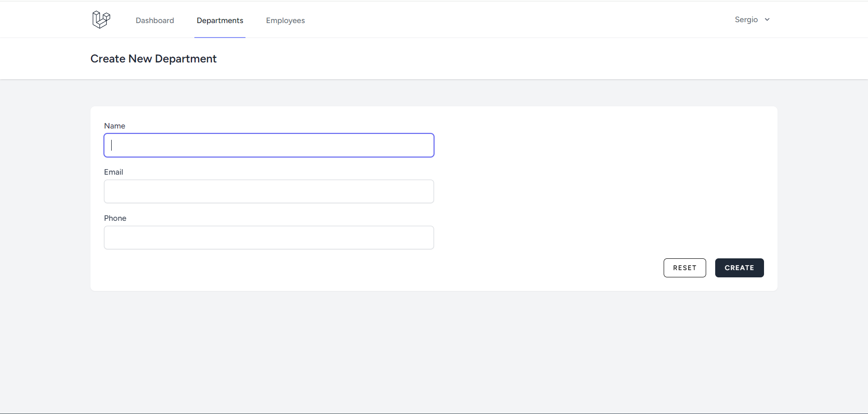Click the right end of Phone field

(x=425, y=238)
